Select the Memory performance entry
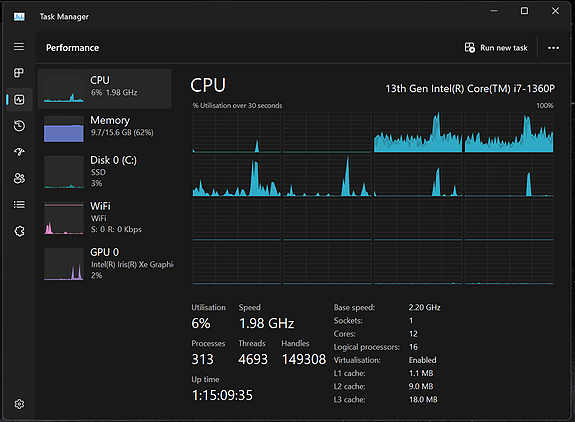 (x=105, y=129)
